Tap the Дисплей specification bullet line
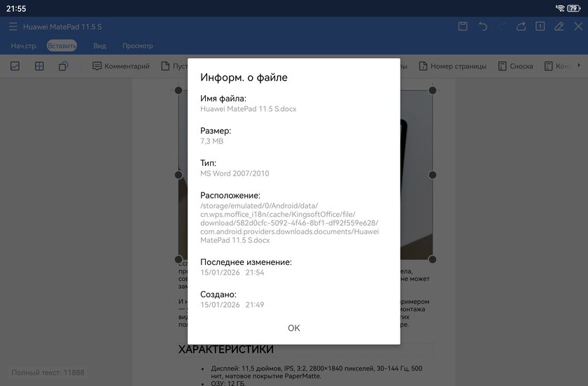Image resolution: width=588 pixels, height=386 pixels. tap(316, 372)
